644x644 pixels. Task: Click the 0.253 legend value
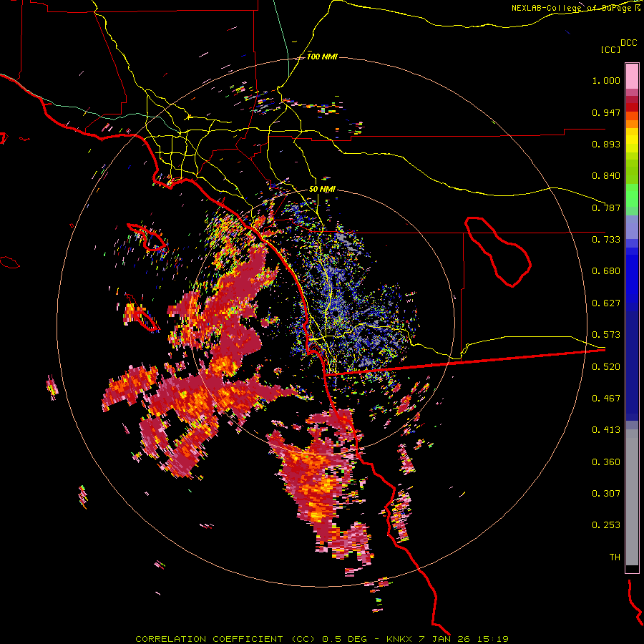pyautogui.click(x=606, y=525)
